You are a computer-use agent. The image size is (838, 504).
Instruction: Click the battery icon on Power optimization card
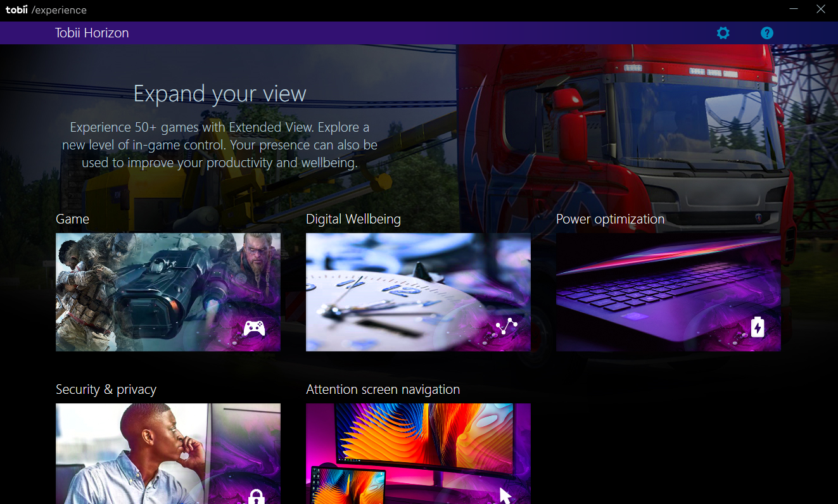(758, 327)
